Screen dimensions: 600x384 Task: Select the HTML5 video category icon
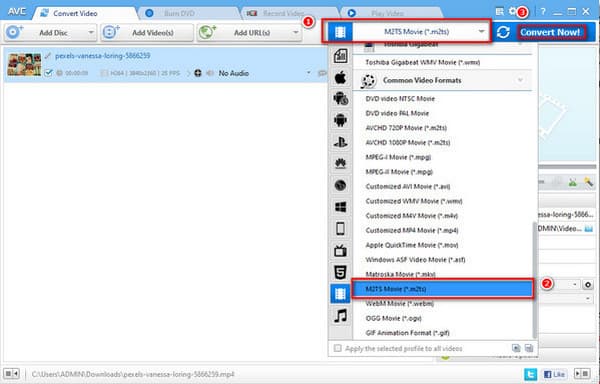pyautogui.click(x=340, y=272)
